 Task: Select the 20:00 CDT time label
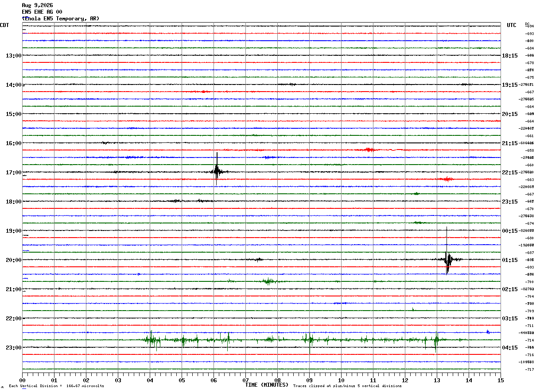(14, 260)
